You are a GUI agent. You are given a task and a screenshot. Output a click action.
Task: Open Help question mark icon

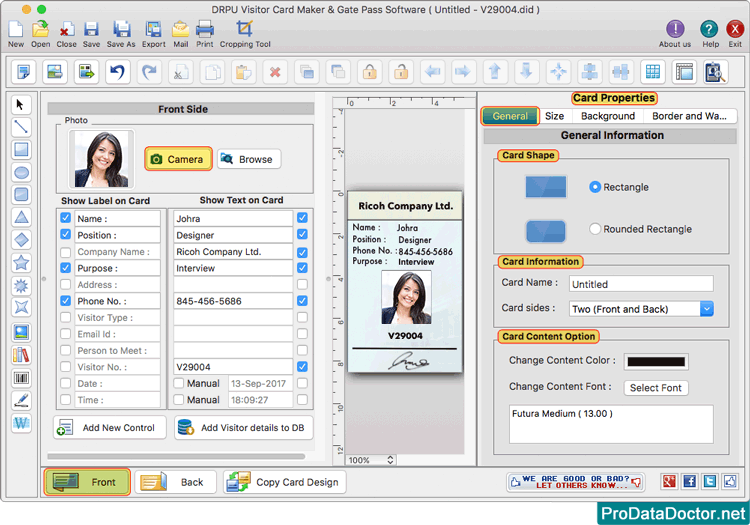tap(709, 29)
